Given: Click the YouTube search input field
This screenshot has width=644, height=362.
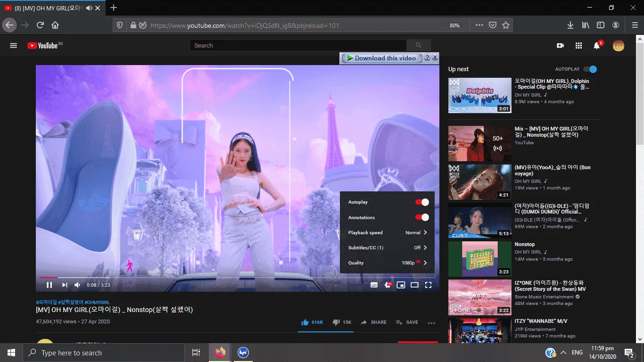Looking at the screenshot, I should [x=298, y=46].
